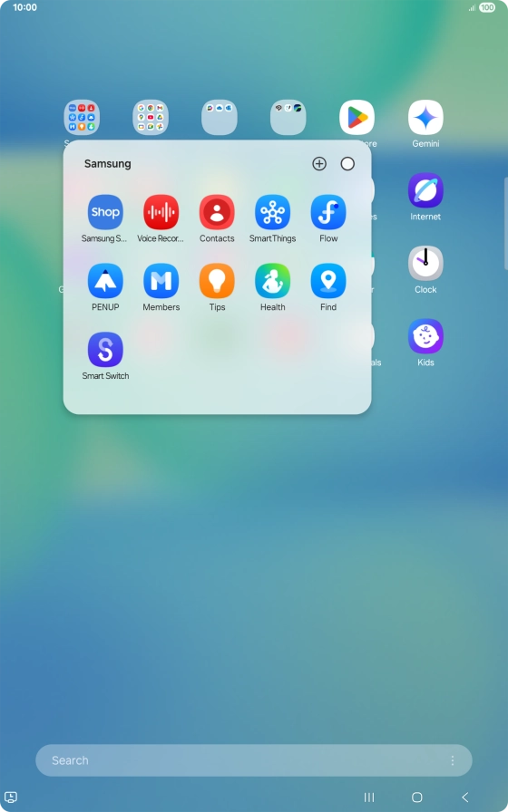Image resolution: width=508 pixels, height=812 pixels.
Task: Tap the Recents navigation button
Action: pyautogui.click(x=369, y=797)
